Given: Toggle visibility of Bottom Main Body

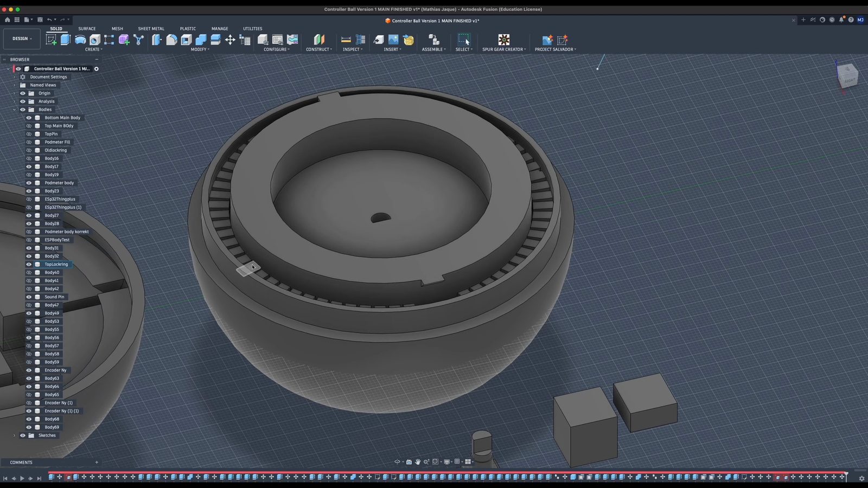Looking at the screenshot, I should 29,118.
